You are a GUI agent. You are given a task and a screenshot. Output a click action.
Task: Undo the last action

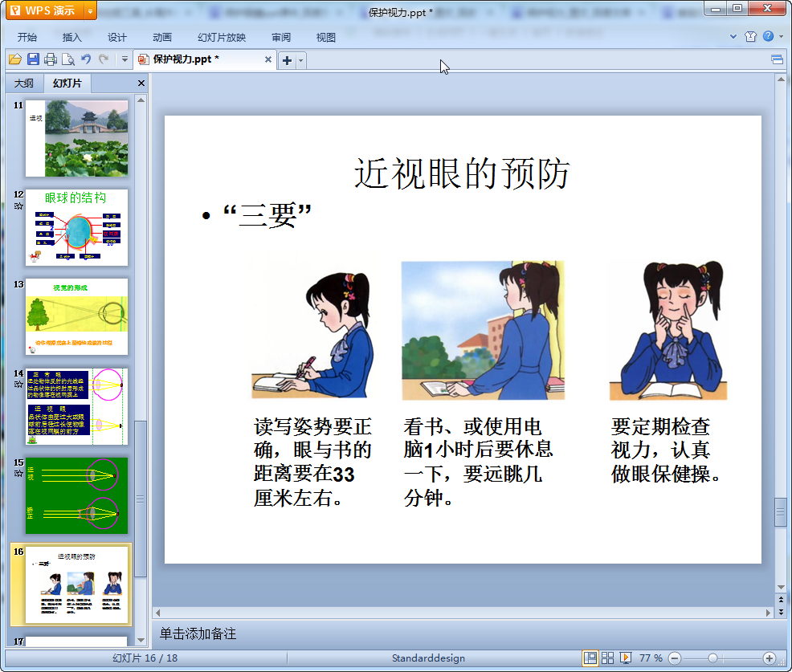86,59
